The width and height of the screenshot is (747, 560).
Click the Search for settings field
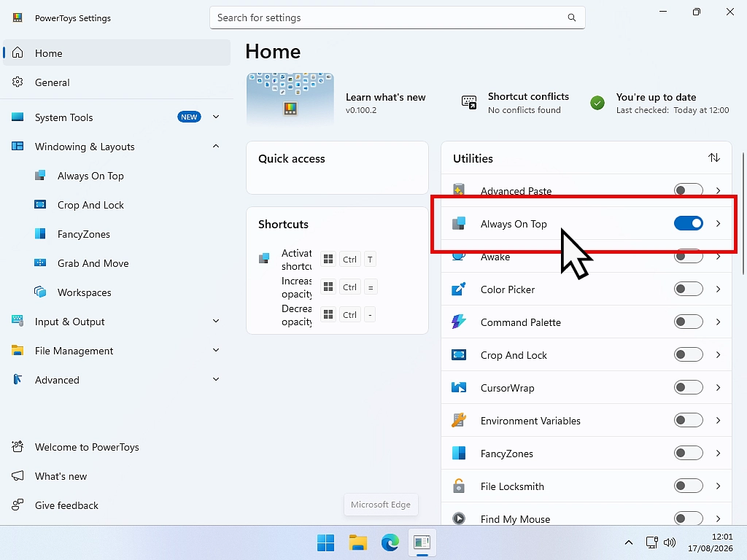point(398,17)
